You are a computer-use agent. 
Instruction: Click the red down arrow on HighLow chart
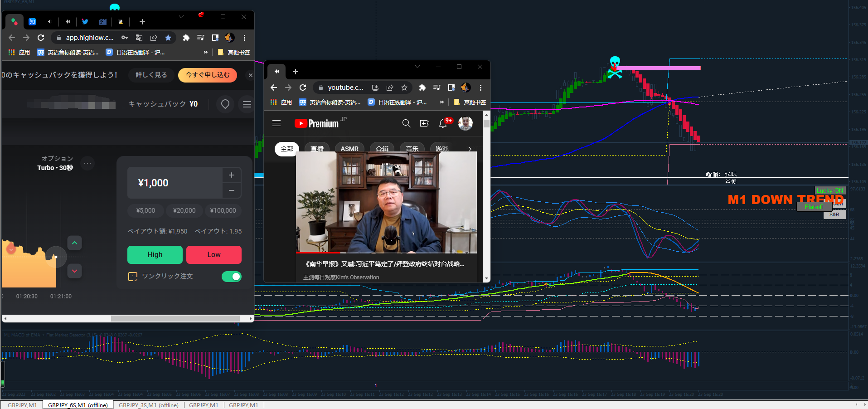(x=75, y=271)
